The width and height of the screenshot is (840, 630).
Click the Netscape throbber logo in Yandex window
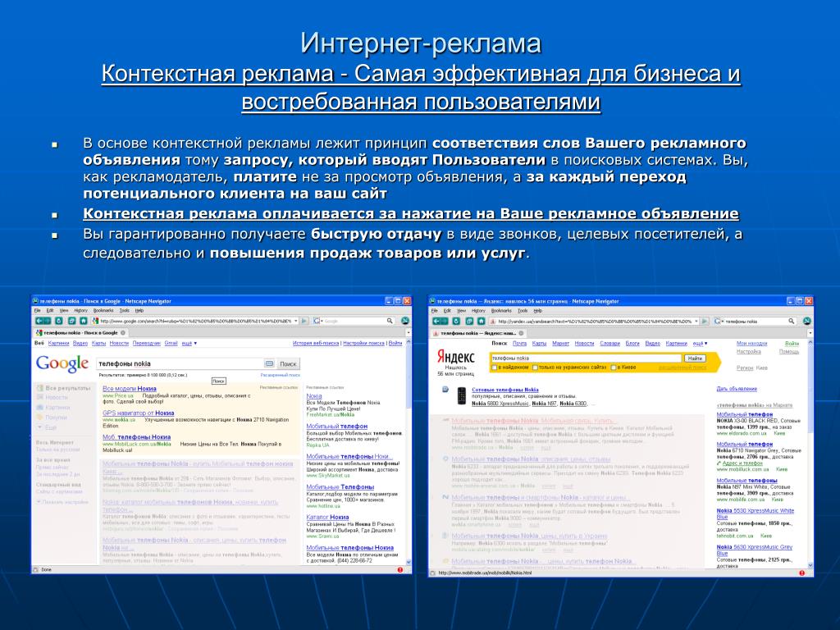[x=807, y=321]
